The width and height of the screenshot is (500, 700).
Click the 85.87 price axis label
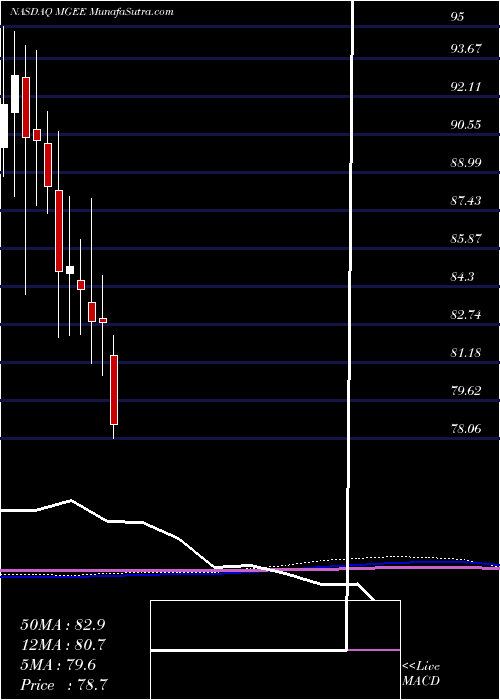click(466, 238)
